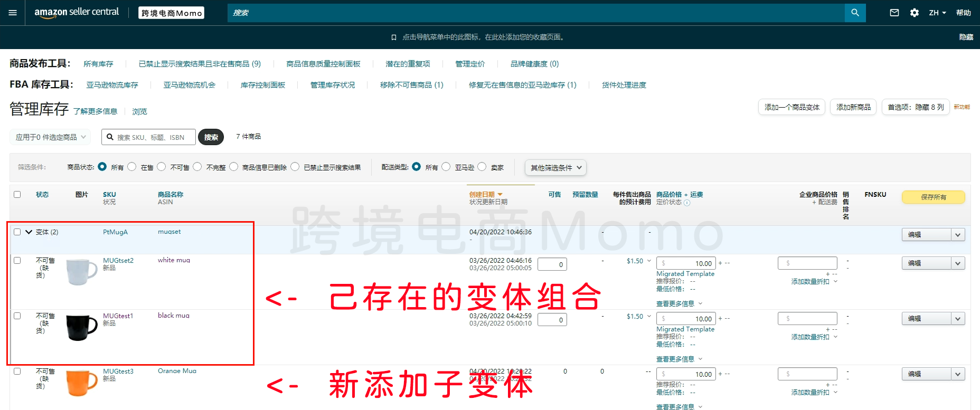Open edit dropdown arrow for MUGtest1 row
Screen dimensions: 980x410
[x=958, y=319]
